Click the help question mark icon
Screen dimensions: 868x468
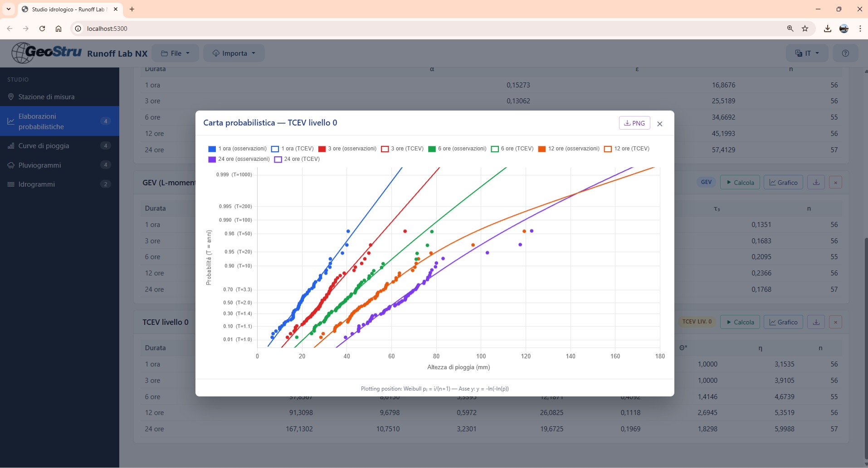click(x=845, y=53)
